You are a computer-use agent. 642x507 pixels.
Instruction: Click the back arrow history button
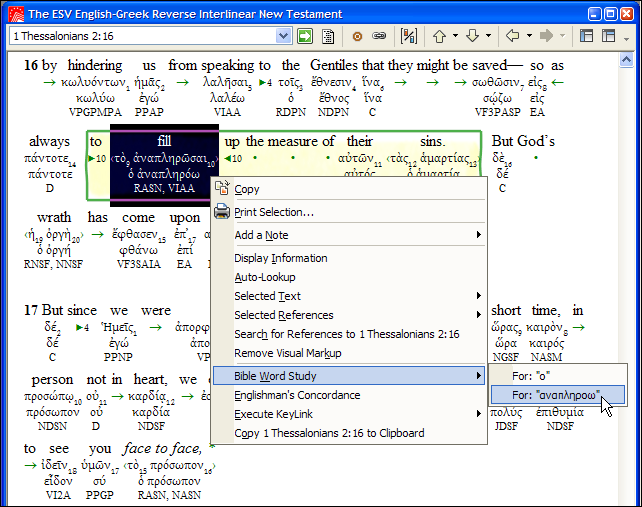[x=513, y=36]
